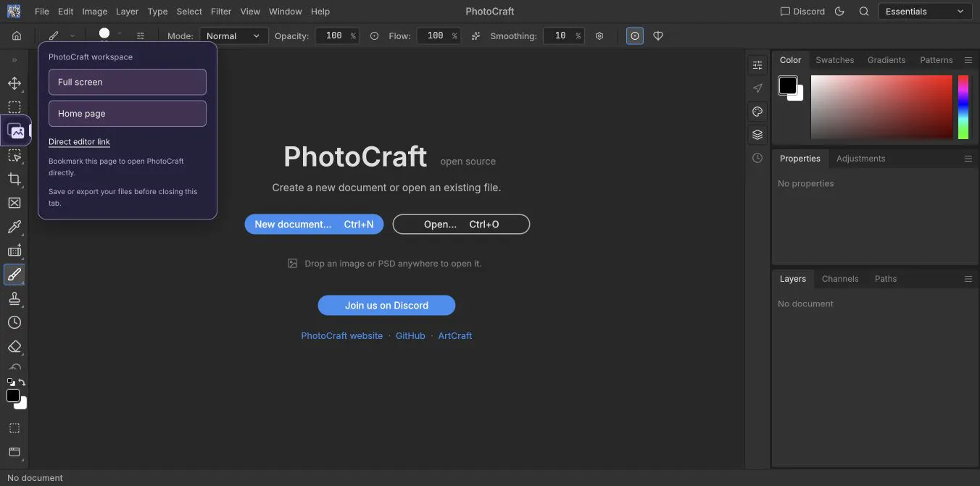
Task: Switch to the Paths tab
Action: pos(886,279)
